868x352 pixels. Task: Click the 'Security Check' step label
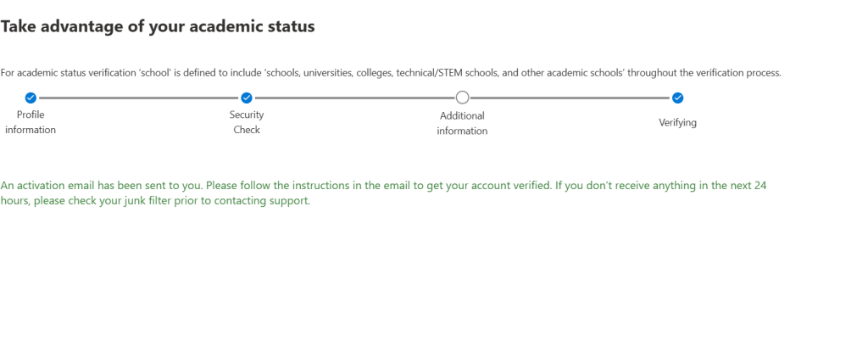[x=247, y=122]
